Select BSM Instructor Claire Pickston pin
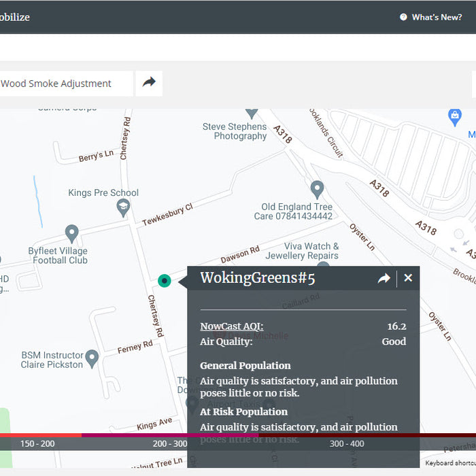 [x=92, y=358]
